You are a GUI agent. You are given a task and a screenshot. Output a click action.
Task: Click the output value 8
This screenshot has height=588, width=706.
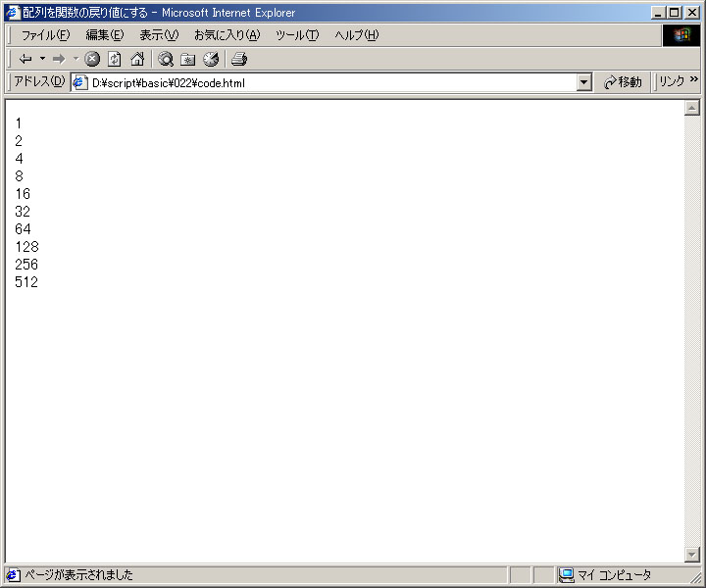(19, 175)
